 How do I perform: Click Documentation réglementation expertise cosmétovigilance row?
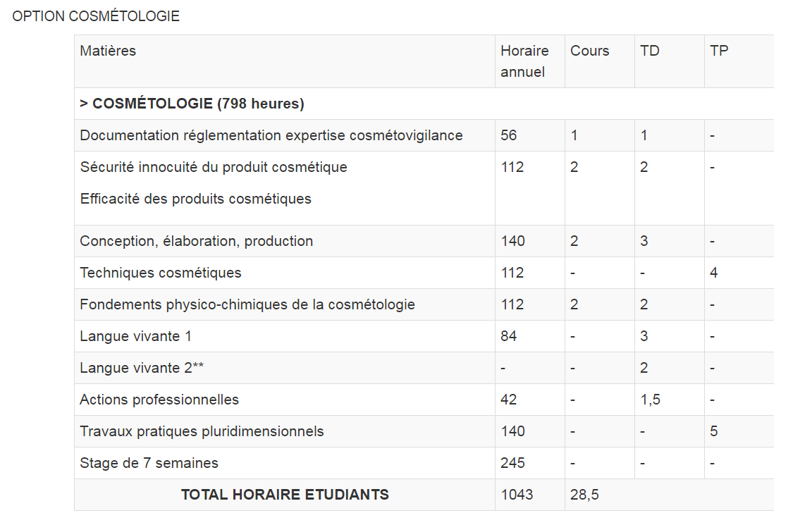tap(424, 135)
